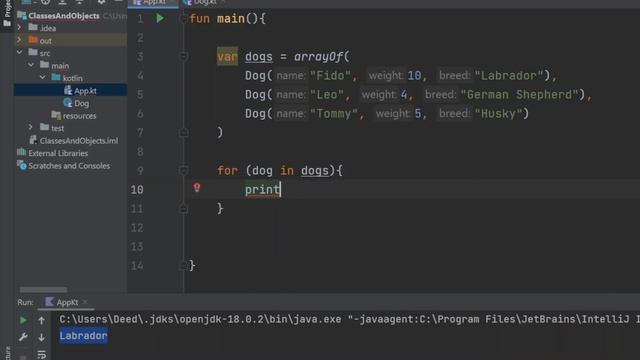Expand the test folder
The width and height of the screenshot is (640, 360).
(31, 128)
